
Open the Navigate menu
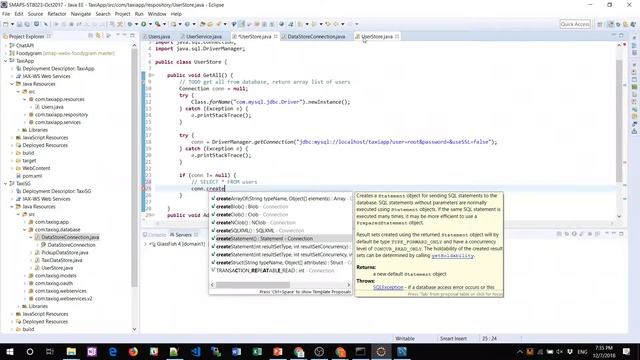point(81,14)
